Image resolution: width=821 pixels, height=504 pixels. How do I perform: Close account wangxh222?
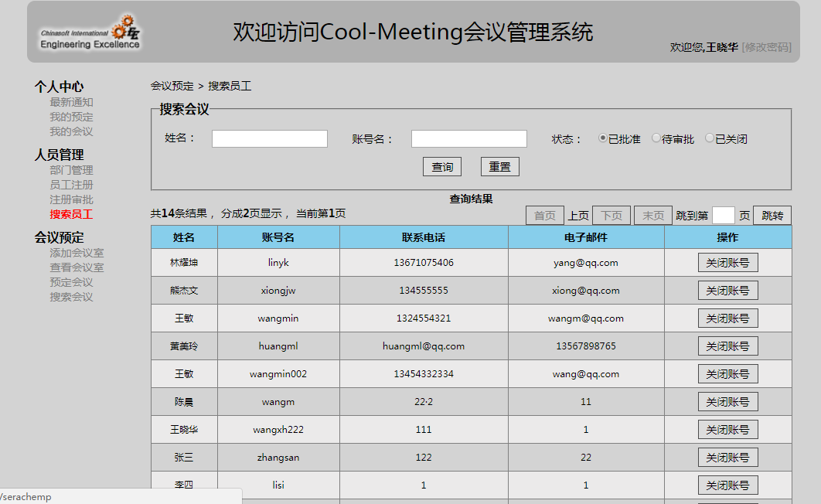pyautogui.click(x=727, y=430)
